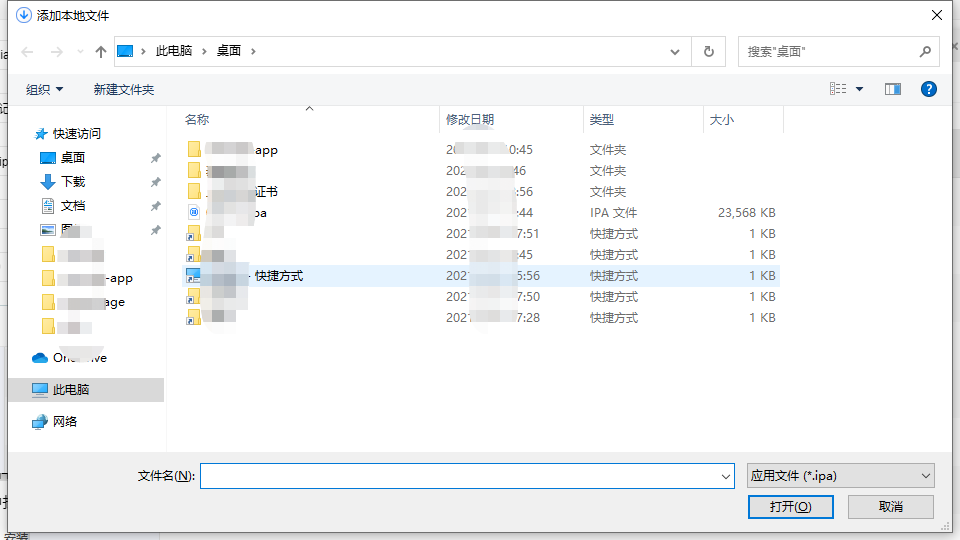Open 文档 in quick access
Viewport: 960px width, 540px height.
pyautogui.click(x=72, y=206)
